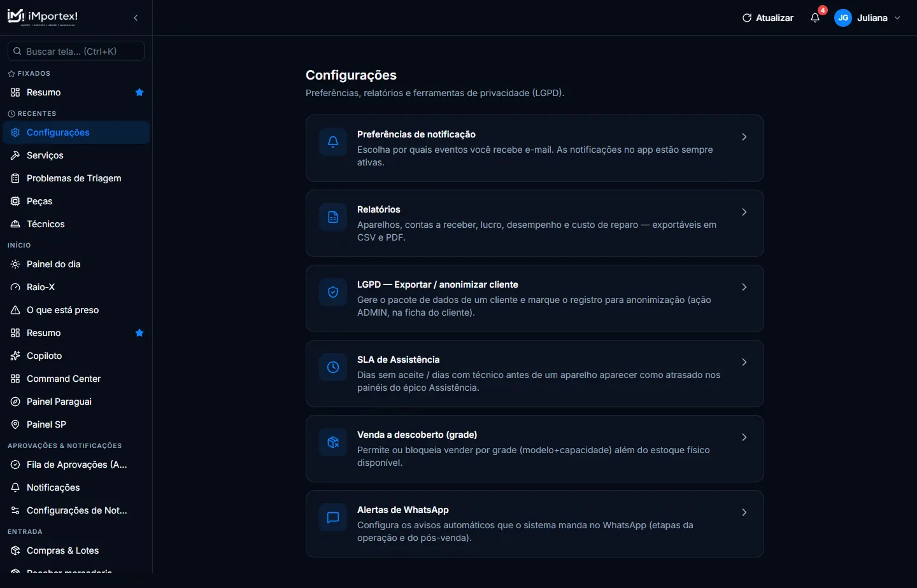Go to Peças in the sidebar

pyautogui.click(x=76, y=201)
